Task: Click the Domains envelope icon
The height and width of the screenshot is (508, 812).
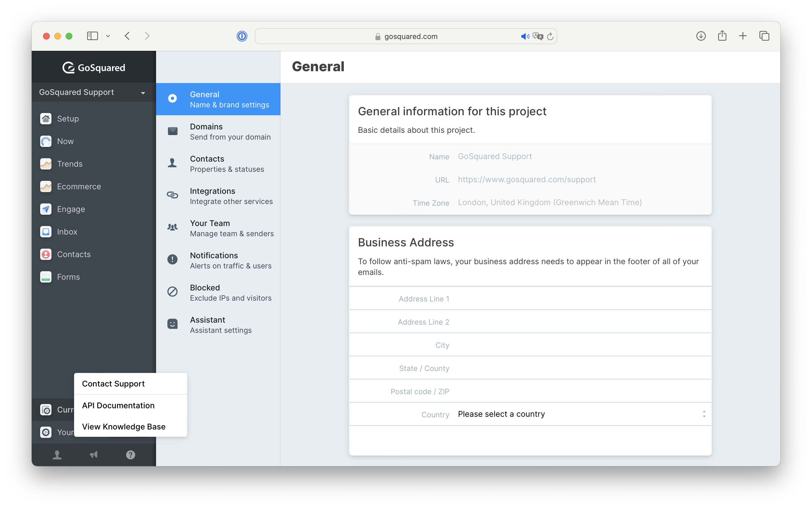Action: point(172,131)
